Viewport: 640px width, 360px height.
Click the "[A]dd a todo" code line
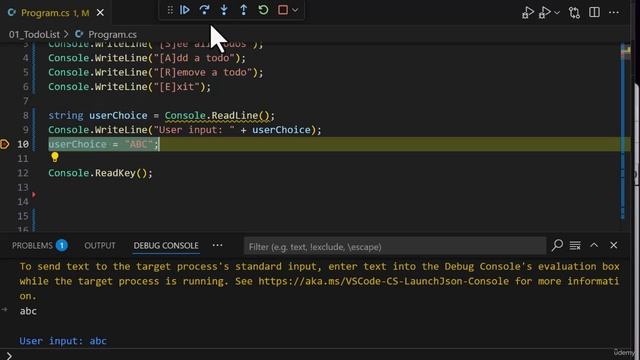click(x=147, y=58)
